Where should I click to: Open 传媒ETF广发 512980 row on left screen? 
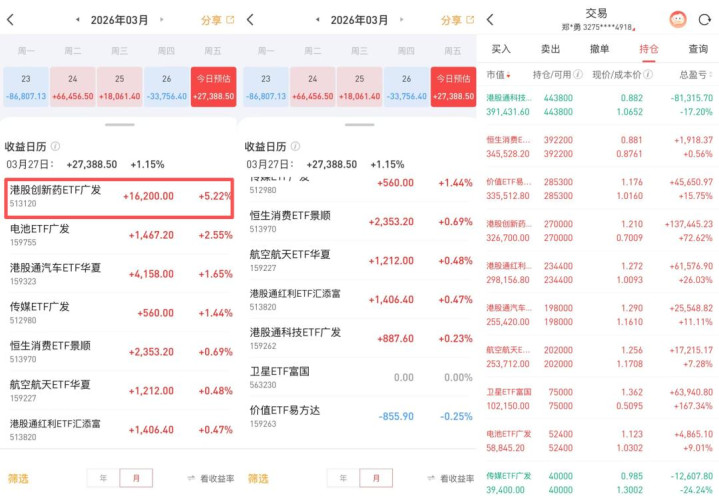119,313
